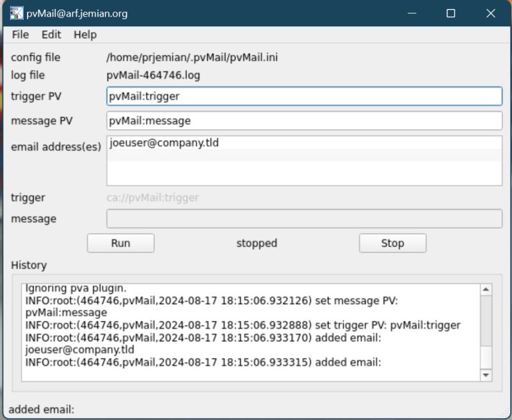Screen dimensions: 512x420
Task: Click inside the trigger PV input field
Action: click(x=256, y=96)
